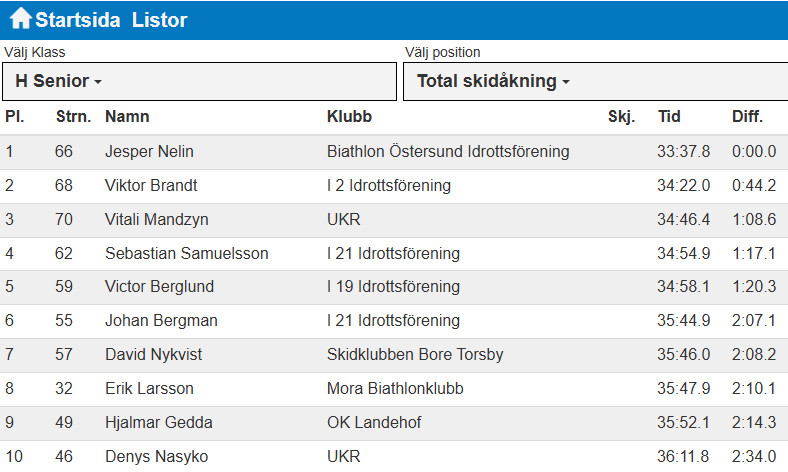Open the Listor menu
The height and width of the screenshot is (472, 788).
click(x=159, y=20)
